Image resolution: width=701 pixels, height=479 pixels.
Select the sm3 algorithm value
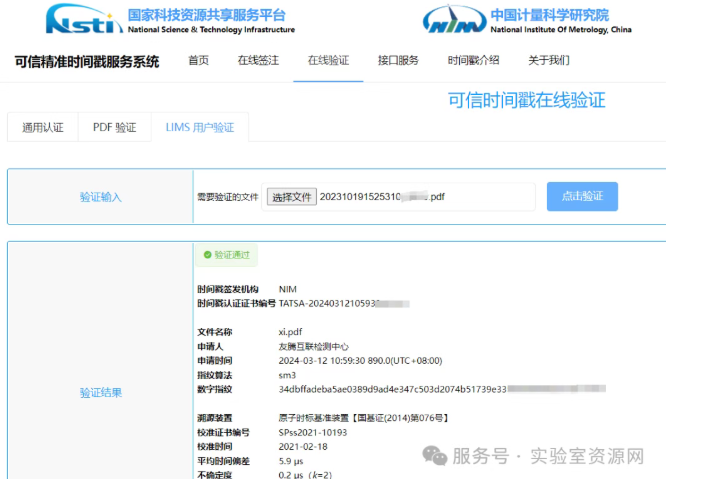287,375
